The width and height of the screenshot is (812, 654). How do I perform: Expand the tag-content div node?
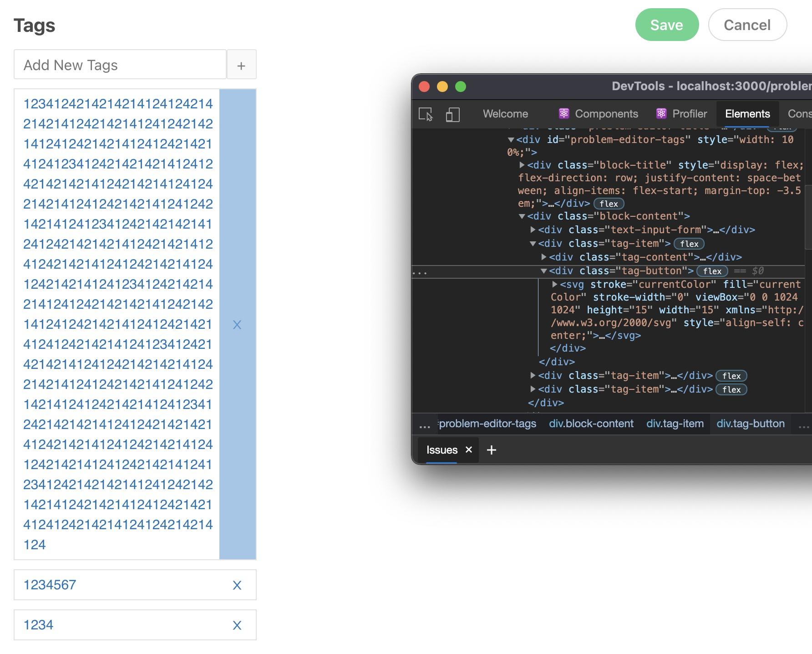tap(544, 257)
